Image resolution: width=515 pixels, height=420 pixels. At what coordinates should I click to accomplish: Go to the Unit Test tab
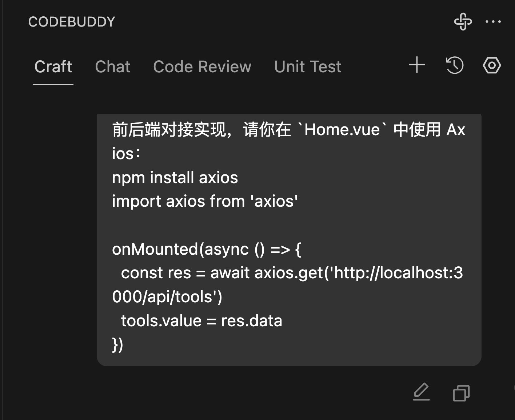[x=308, y=67]
